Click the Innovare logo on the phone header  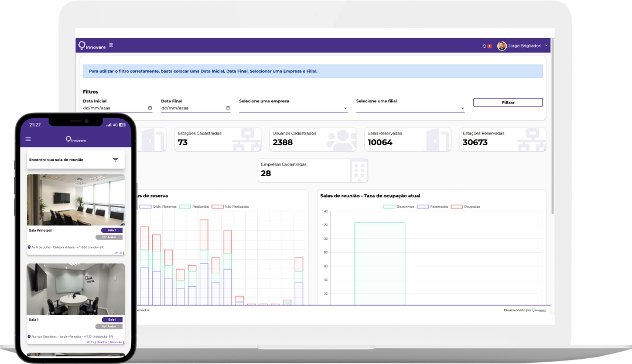click(x=76, y=139)
